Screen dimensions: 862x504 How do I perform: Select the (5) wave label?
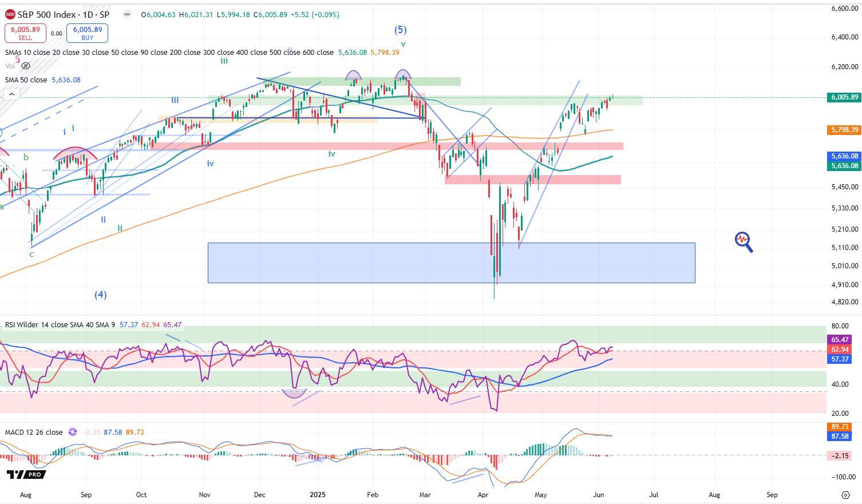pyautogui.click(x=400, y=30)
